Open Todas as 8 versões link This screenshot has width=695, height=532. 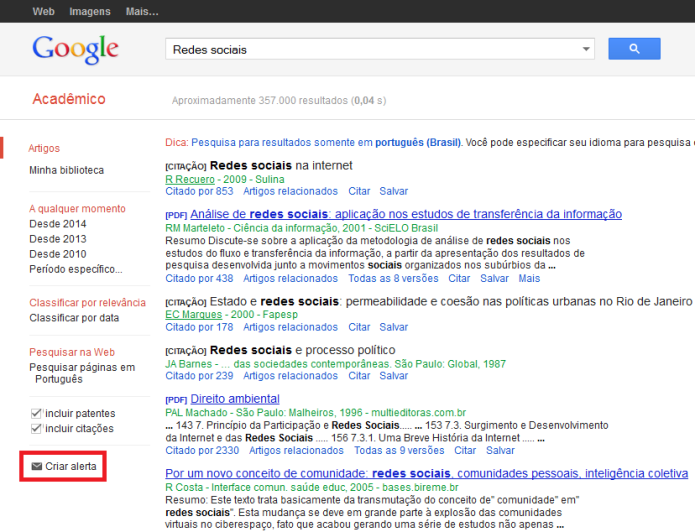[x=393, y=278]
